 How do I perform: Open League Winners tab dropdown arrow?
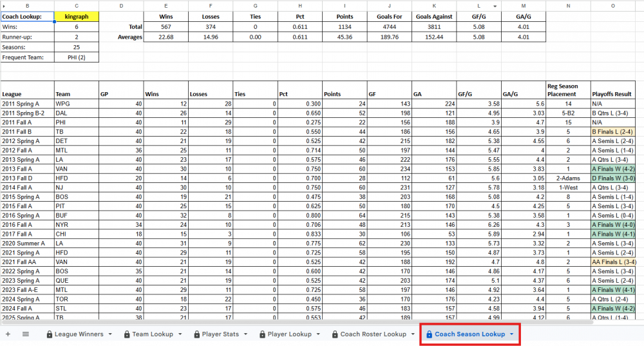click(x=110, y=334)
